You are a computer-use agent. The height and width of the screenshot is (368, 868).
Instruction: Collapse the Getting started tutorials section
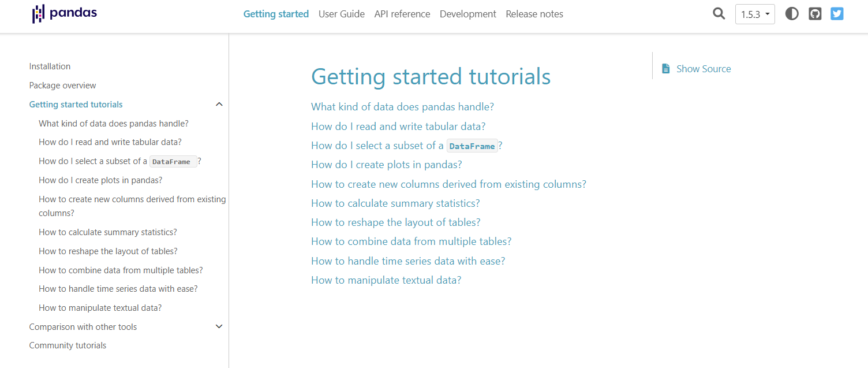(x=219, y=105)
